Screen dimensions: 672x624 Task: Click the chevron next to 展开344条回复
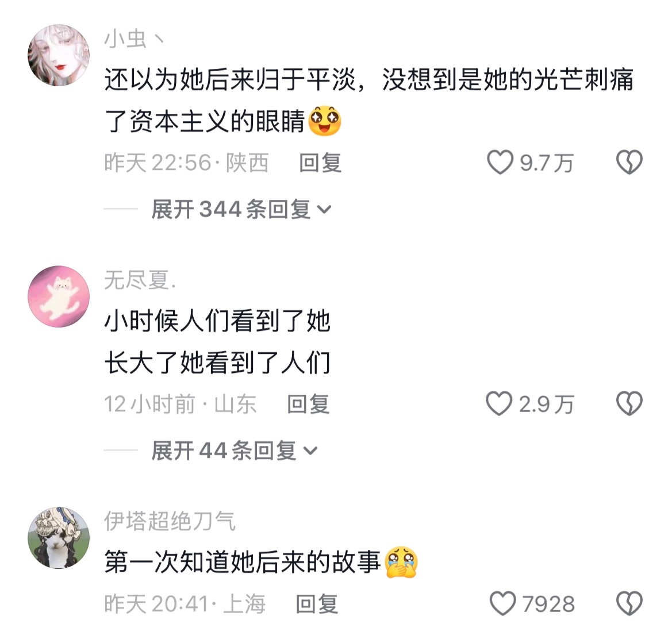[x=324, y=209]
